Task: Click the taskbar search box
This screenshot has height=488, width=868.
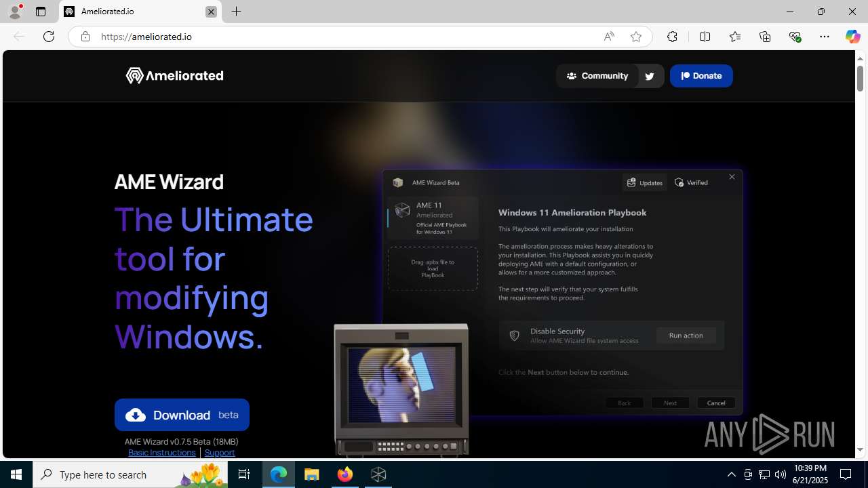Action: tap(130, 474)
